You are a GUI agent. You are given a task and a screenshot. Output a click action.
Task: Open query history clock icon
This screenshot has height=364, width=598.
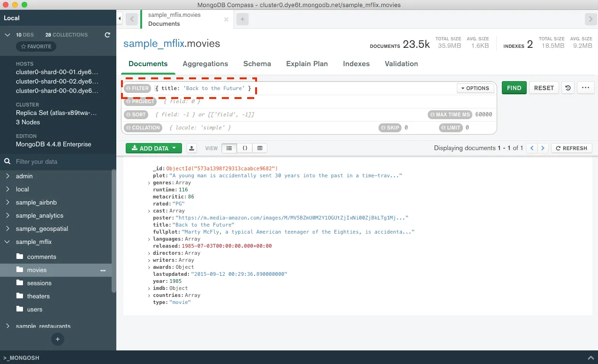click(568, 88)
